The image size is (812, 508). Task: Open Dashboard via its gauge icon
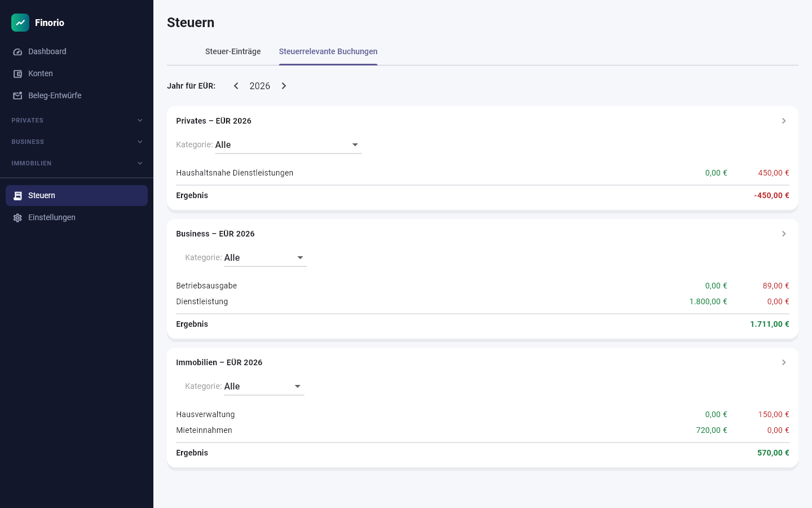(17, 52)
